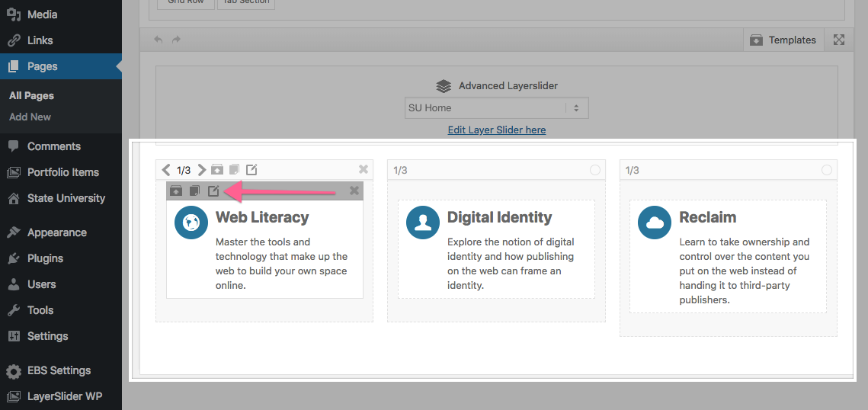868x410 pixels.
Task: Save Web Literacy element as template
Action: [176, 191]
